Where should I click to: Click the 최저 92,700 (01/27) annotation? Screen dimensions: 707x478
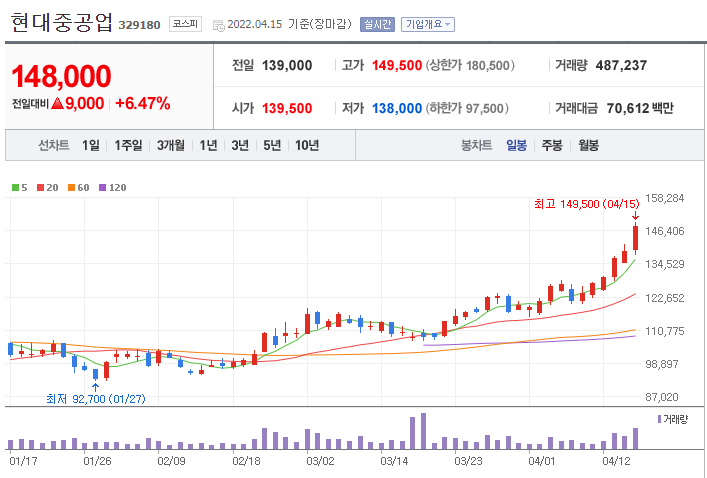[96, 399]
